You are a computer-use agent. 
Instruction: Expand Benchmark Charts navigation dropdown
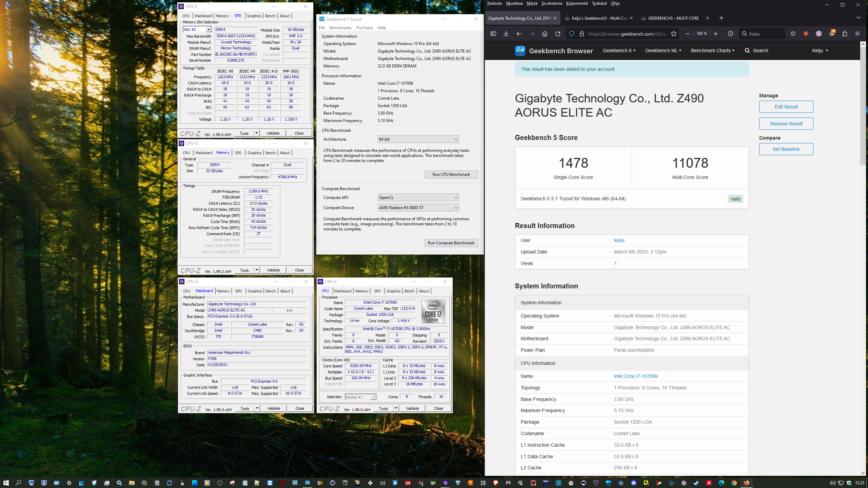click(x=713, y=50)
